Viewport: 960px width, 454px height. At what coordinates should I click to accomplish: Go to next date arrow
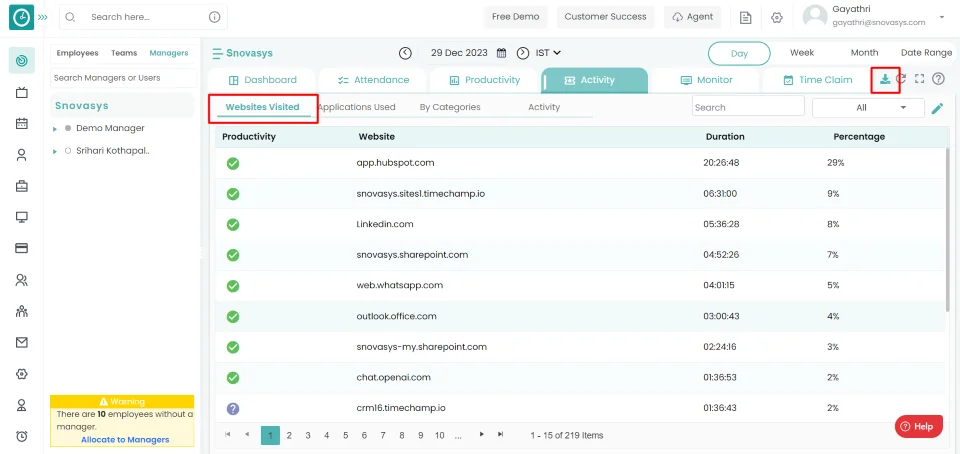point(522,53)
